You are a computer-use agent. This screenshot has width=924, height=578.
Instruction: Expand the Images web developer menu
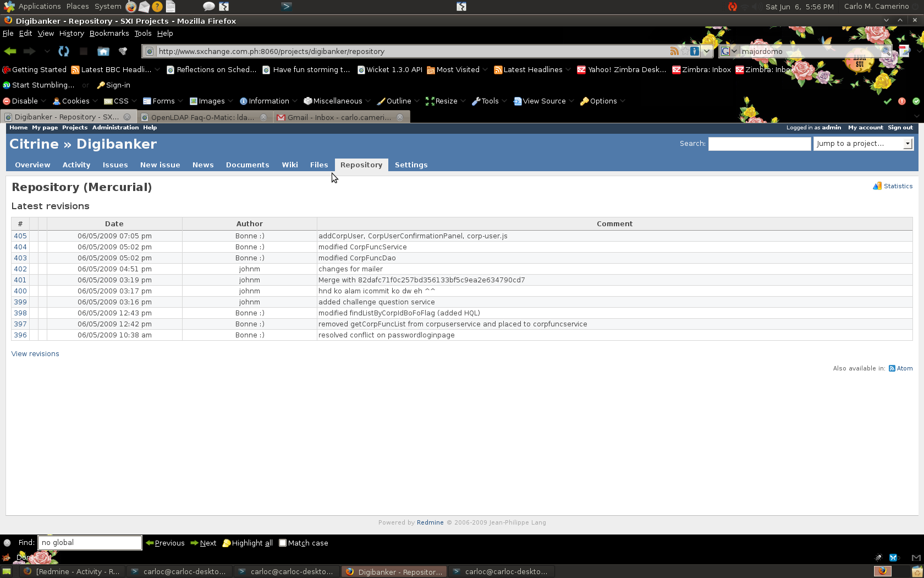(x=211, y=101)
